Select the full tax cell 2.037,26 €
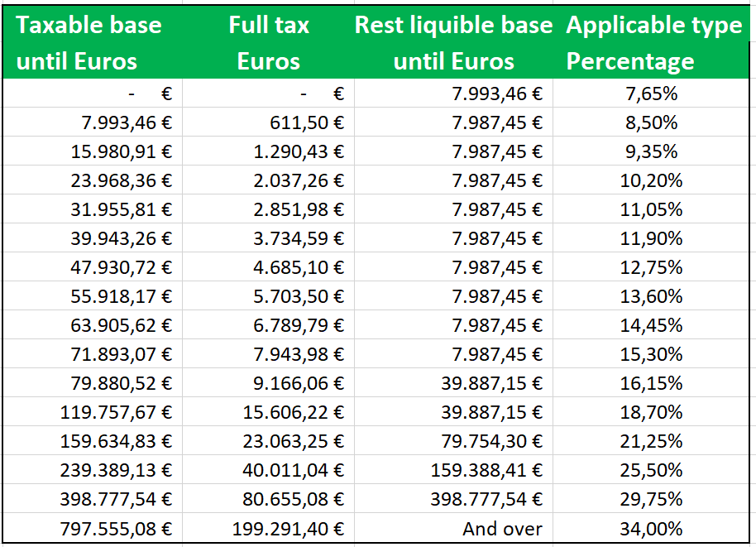The height and width of the screenshot is (547, 756). 269,180
